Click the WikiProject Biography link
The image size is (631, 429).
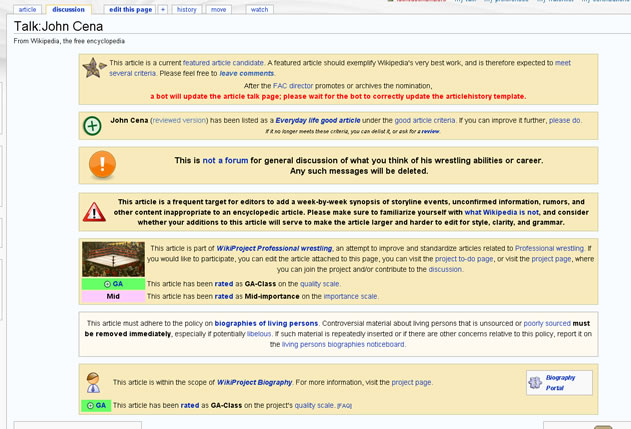pos(254,382)
